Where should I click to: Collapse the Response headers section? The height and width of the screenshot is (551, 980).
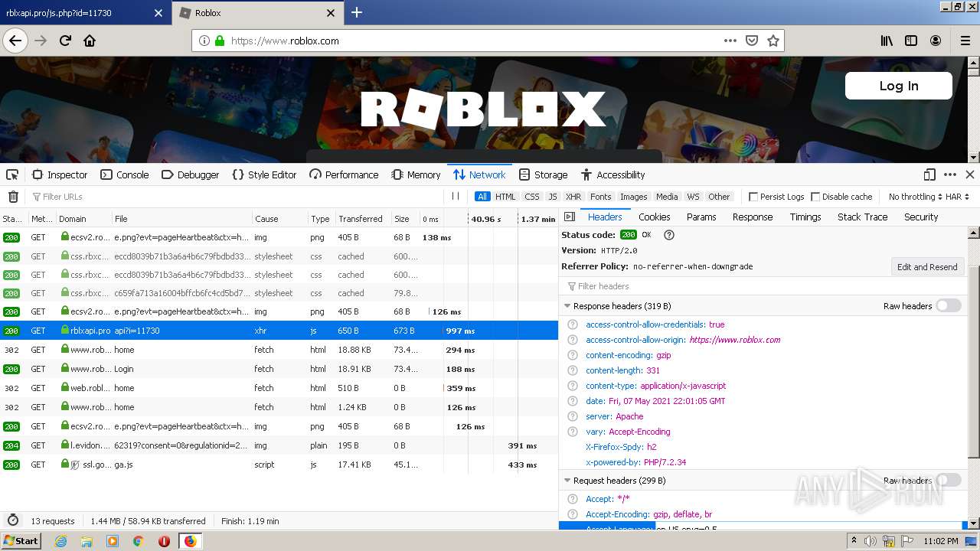[x=567, y=306]
